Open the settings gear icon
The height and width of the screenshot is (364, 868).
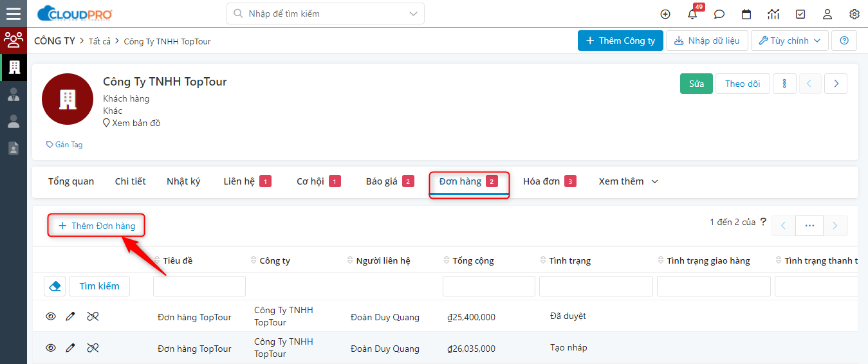(x=854, y=14)
